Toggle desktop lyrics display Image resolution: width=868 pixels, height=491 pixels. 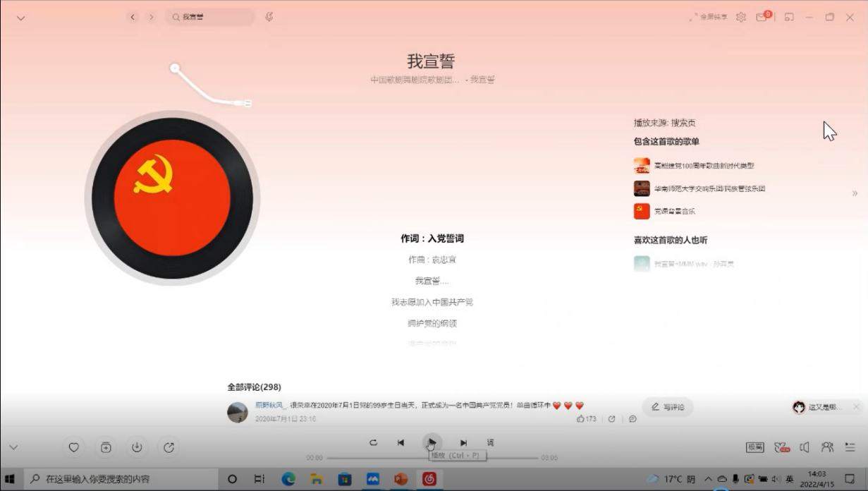pos(490,443)
